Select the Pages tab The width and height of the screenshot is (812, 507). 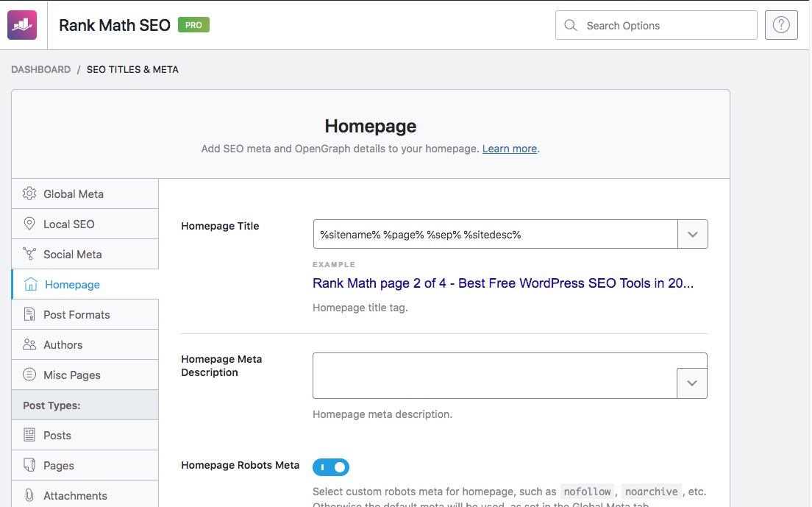pos(59,465)
